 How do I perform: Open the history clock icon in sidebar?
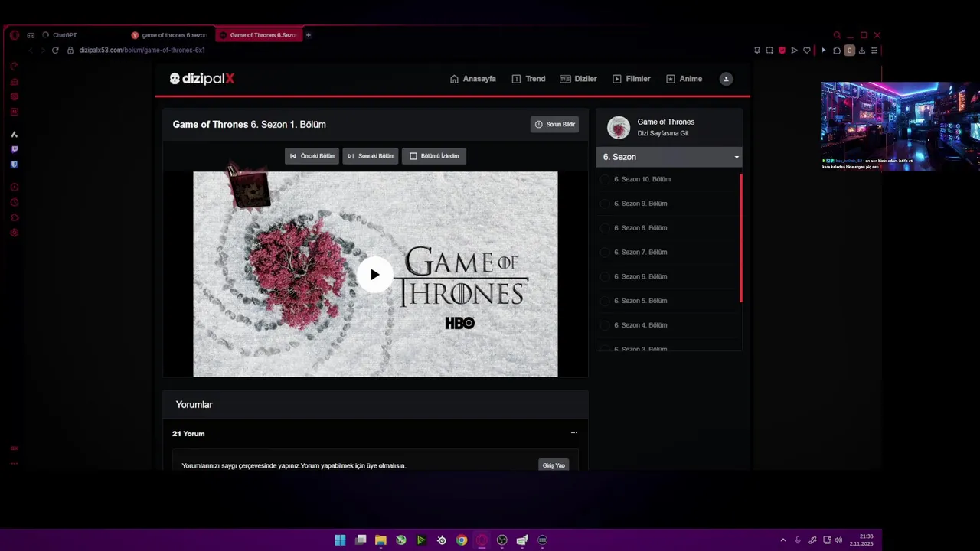(x=15, y=202)
